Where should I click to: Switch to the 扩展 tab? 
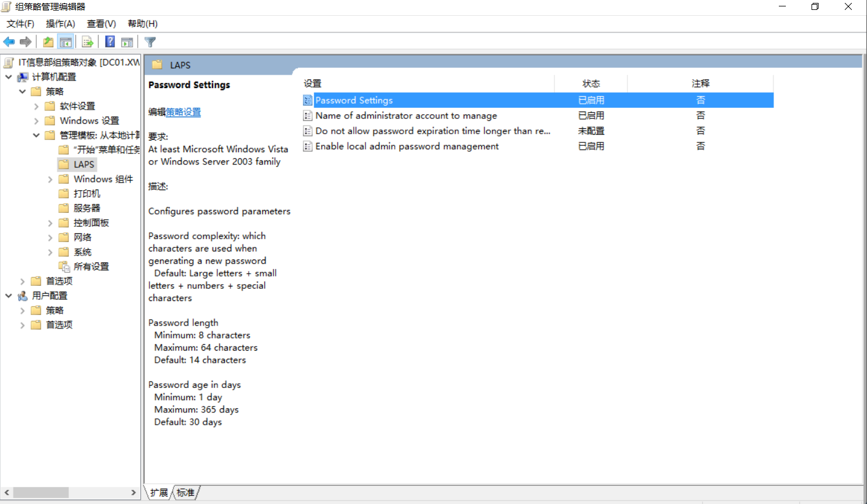click(x=159, y=493)
